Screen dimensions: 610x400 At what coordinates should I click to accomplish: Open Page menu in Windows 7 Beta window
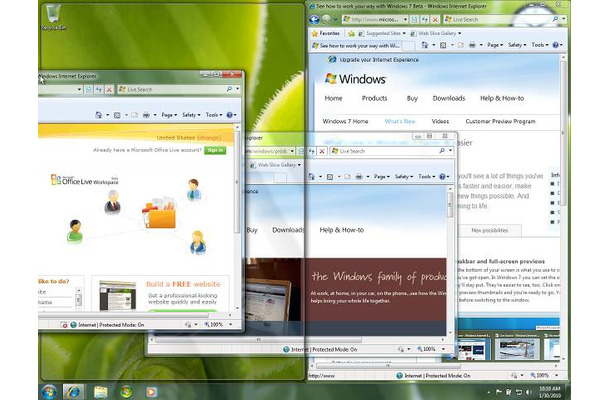point(495,45)
